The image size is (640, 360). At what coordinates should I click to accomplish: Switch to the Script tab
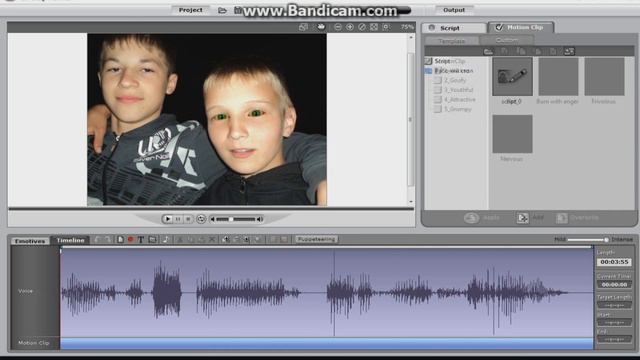454,28
